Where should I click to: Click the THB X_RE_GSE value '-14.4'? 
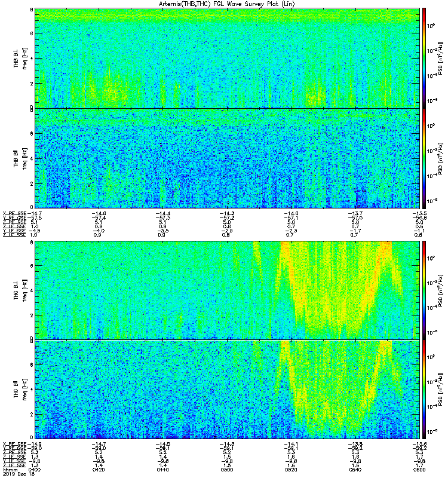[162, 214]
